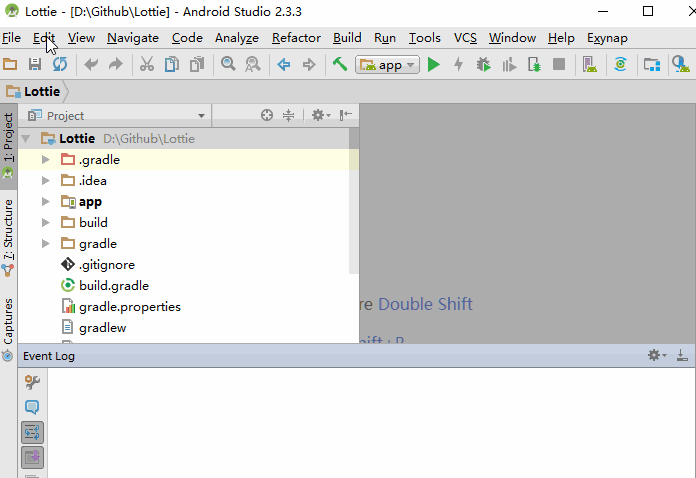Open the app run configuration dropdown

[x=387, y=65]
